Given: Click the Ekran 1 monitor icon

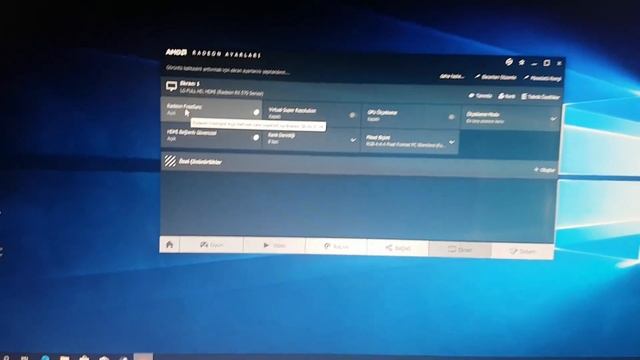Looking at the screenshot, I should click(x=171, y=86).
